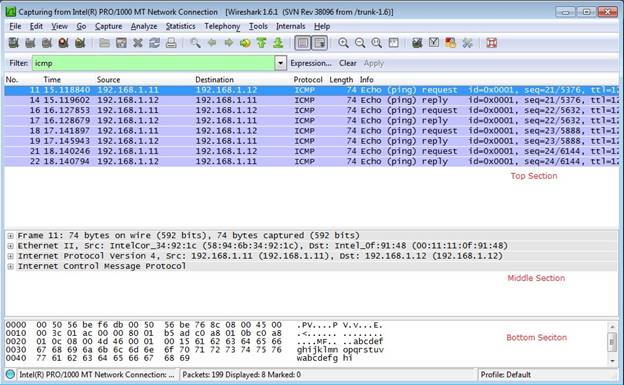Clear the display filter
Screen dimensions: 624x385
coord(348,63)
